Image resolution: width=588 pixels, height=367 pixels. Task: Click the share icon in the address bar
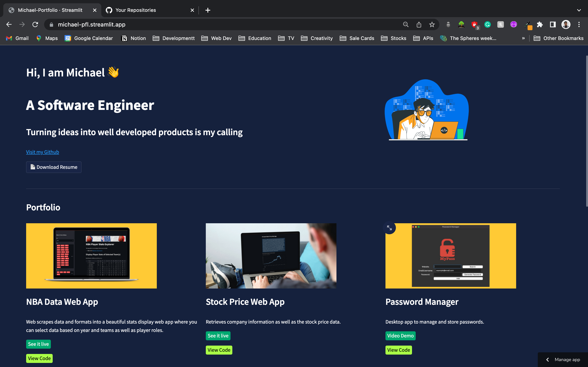419,24
